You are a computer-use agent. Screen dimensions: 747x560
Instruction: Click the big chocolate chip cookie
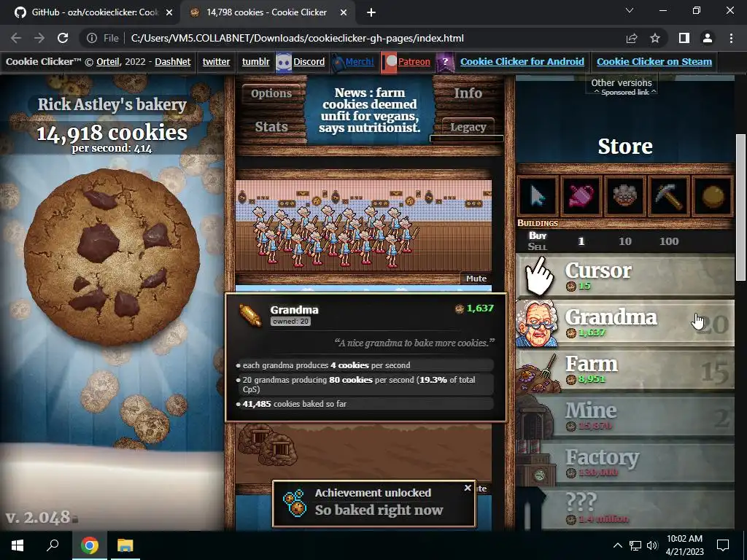pyautogui.click(x=112, y=257)
